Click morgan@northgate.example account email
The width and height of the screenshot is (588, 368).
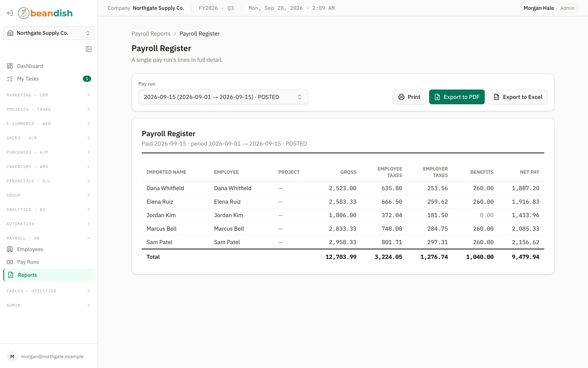tap(52, 357)
